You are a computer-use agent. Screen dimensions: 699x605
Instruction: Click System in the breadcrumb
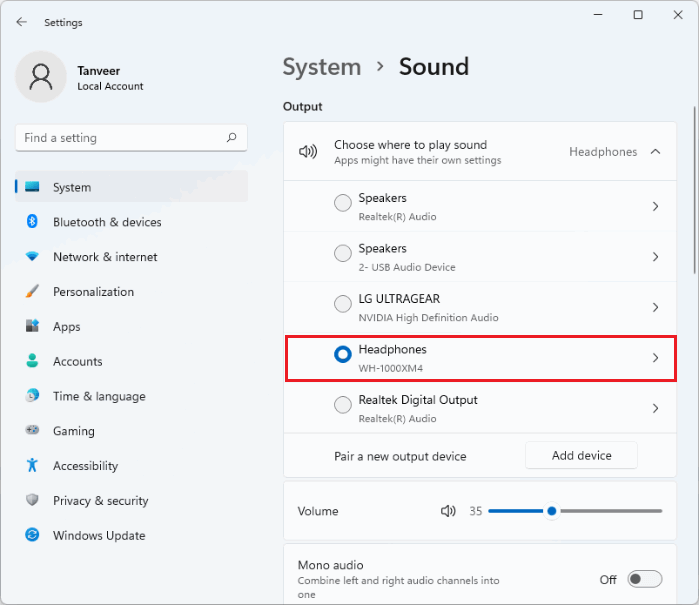pyautogui.click(x=322, y=67)
